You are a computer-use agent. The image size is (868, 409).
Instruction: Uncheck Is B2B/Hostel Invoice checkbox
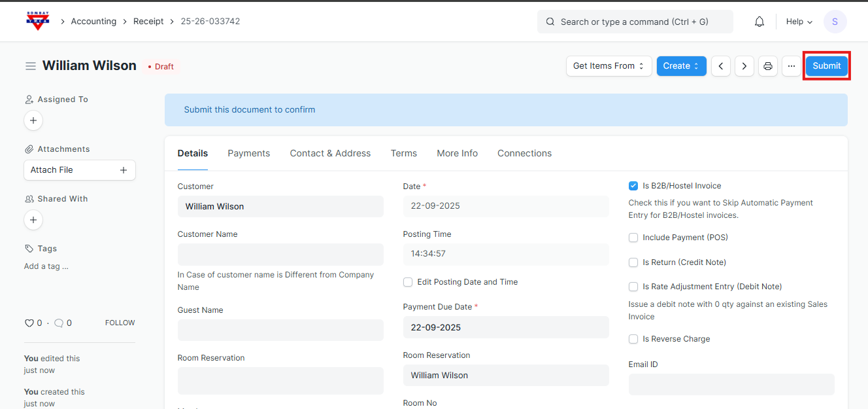[633, 186]
